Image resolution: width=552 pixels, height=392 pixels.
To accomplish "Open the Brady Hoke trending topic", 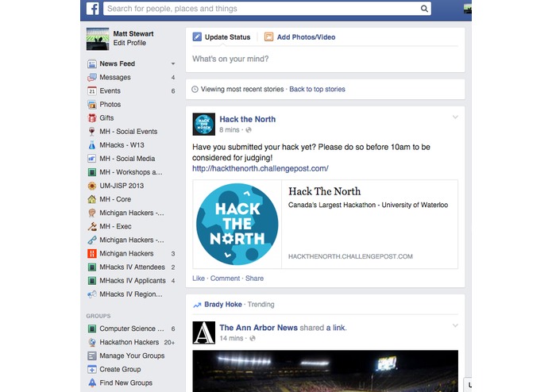I will (223, 305).
